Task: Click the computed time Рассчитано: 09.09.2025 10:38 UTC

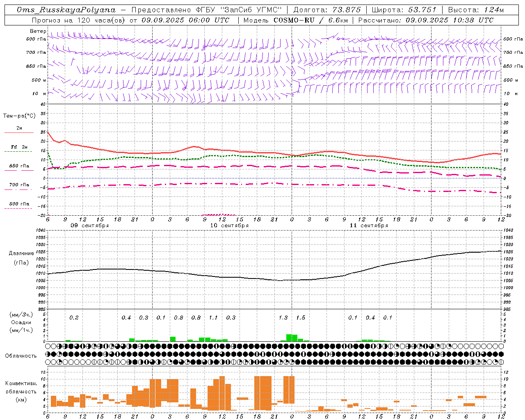Action: [426, 20]
